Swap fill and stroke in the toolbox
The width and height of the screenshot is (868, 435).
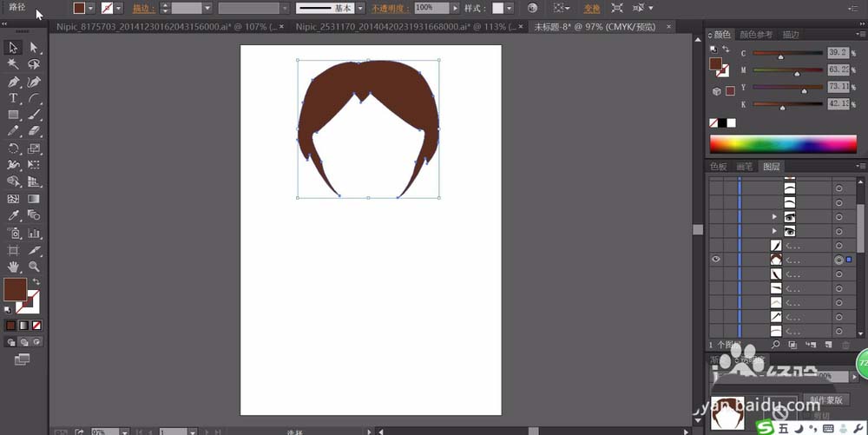tap(36, 282)
